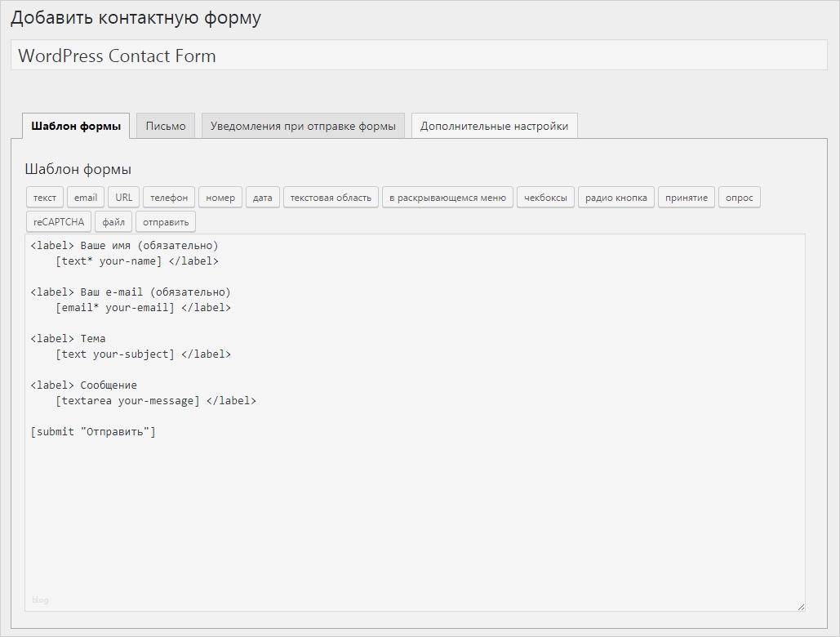Image resolution: width=840 pixels, height=637 pixels.
Task: Insert 'файл' upload tag
Action: point(113,222)
